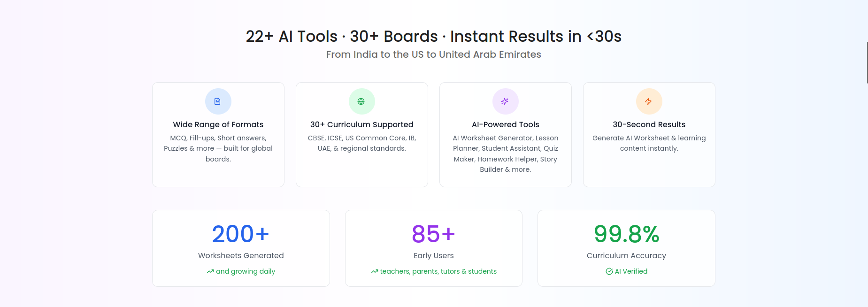Click the lightning bolt icon for 30-Second Results
Screen dimensions: 868x307
pyautogui.click(x=648, y=101)
